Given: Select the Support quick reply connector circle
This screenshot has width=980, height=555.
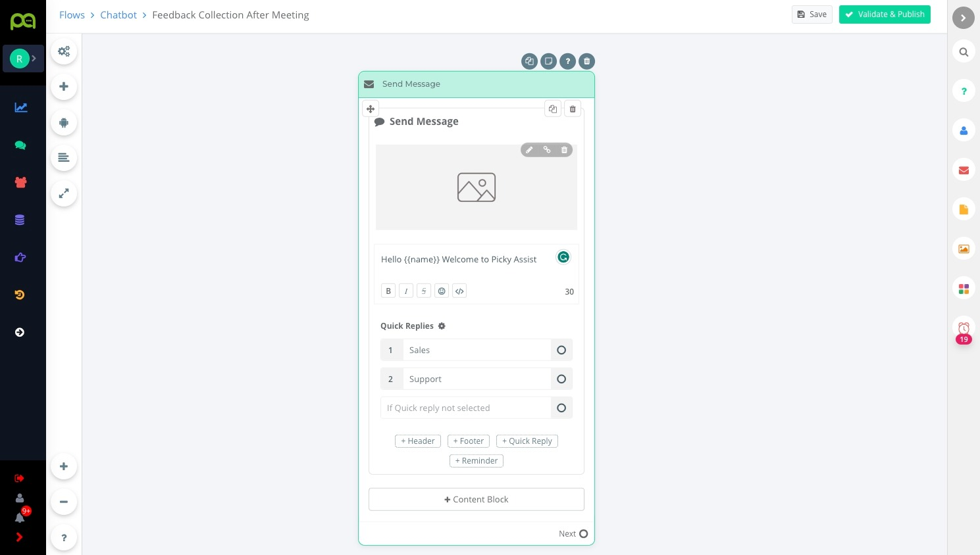Looking at the screenshot, I should tap(561, 379).
